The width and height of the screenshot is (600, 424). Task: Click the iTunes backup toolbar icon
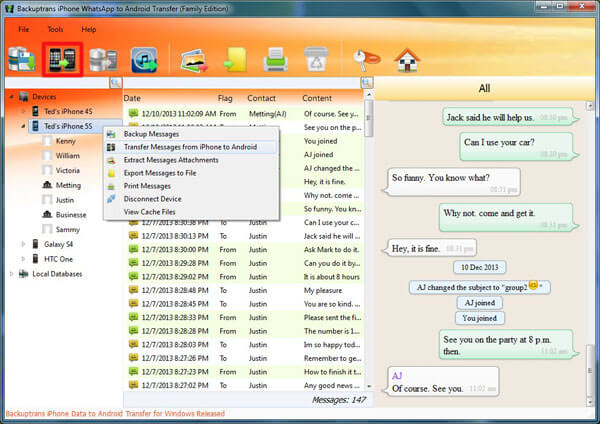pyautogui.click(x=143, y=61)
